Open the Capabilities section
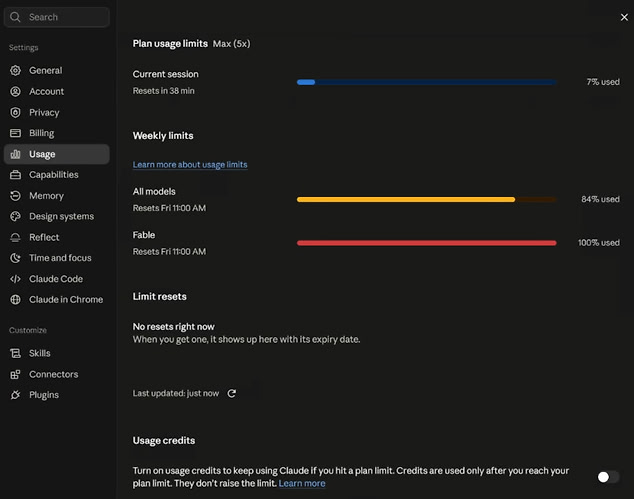 tap(57, 175)
